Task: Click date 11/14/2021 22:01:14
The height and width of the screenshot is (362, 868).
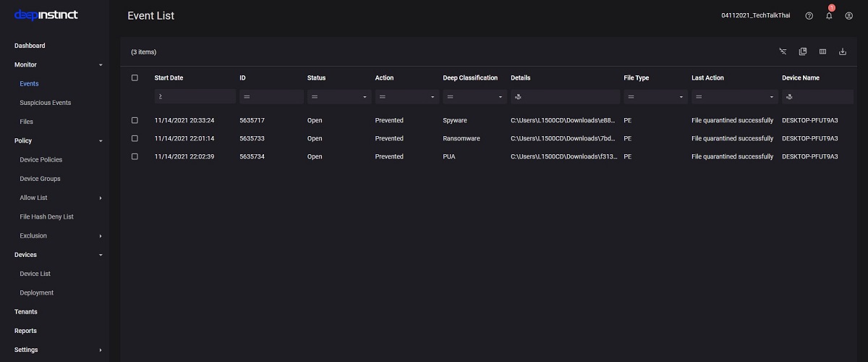Action: pyautogui.click(x=184, y=138)
